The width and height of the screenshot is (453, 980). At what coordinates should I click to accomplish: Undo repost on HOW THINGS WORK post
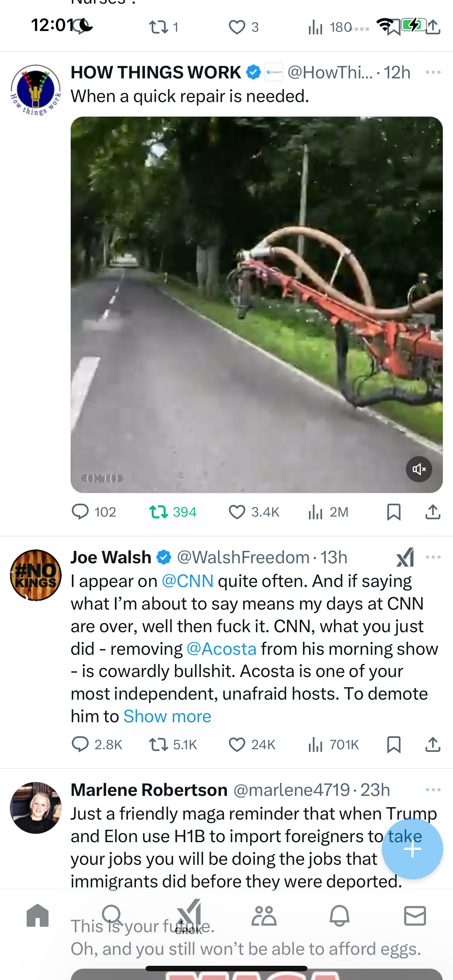[173, 512]
